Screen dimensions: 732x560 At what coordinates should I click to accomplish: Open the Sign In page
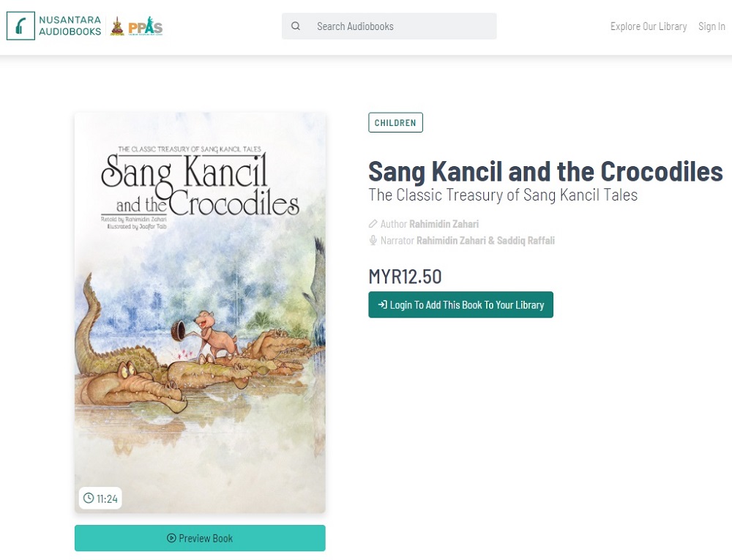coord(712,26)
